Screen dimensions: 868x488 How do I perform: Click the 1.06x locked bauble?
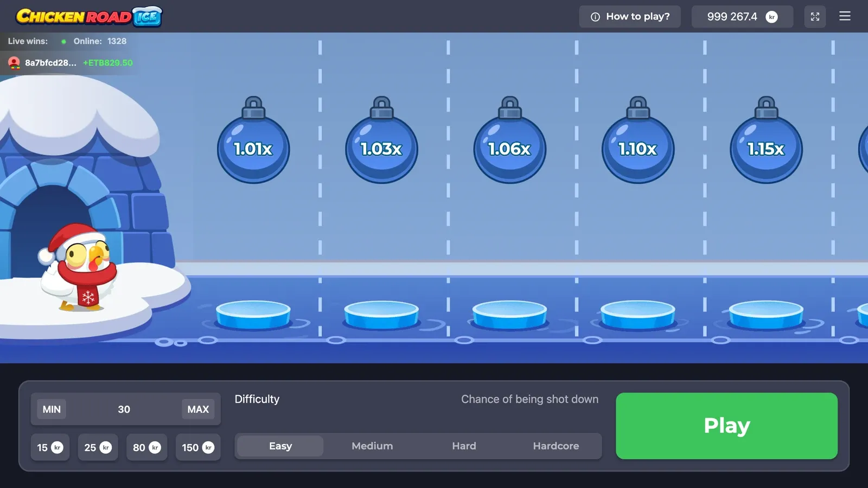(x=509, y=140)
